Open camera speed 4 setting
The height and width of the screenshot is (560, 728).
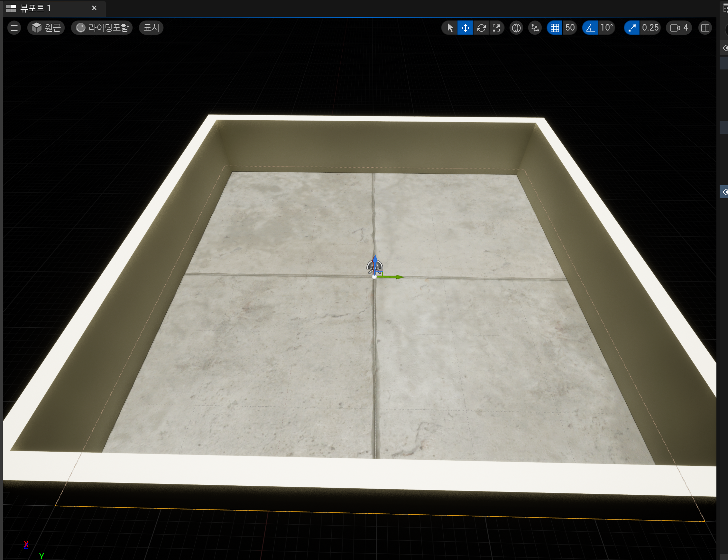coord(679,28)
